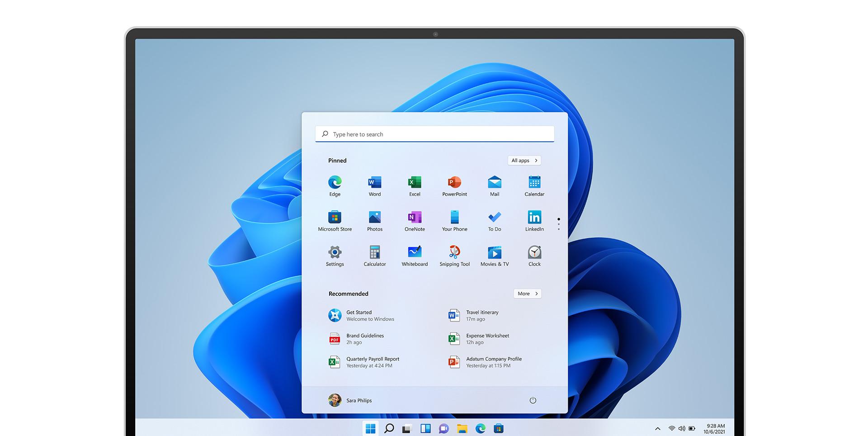Launch the Calculator app
This screenshot has width=868, height=436.
point(375,256)
